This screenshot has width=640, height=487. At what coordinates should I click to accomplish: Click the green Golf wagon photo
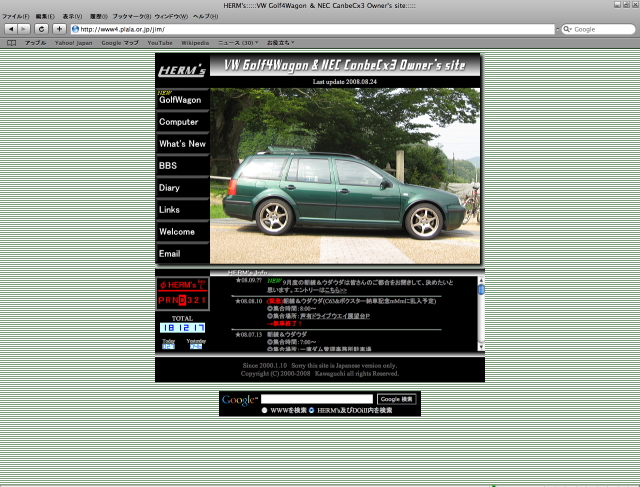345,176
